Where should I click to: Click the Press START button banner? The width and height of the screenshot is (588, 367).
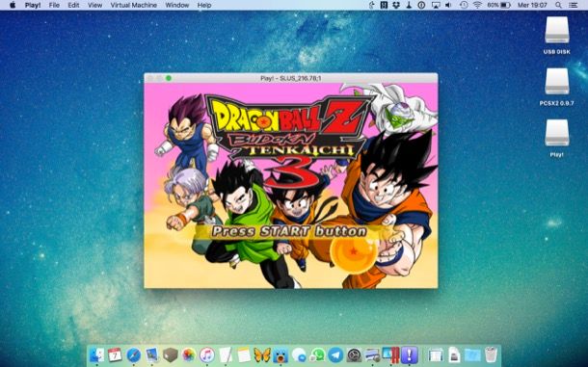[x=289, y=231]
